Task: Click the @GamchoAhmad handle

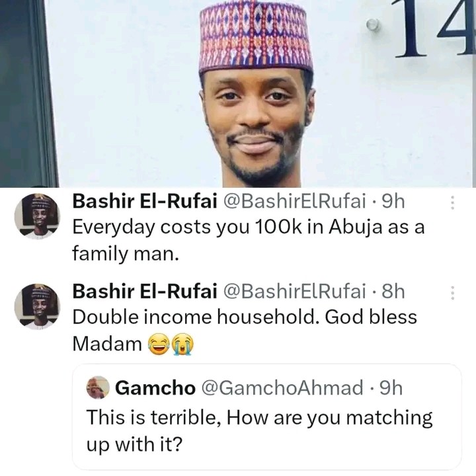Action: pyautogui.click(x=282, y=388)
